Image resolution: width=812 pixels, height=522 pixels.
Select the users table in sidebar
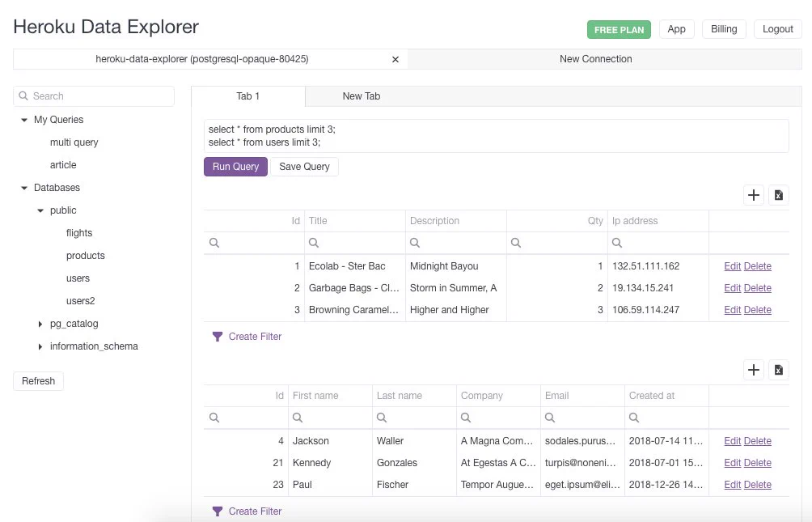[x=78, y=278]
